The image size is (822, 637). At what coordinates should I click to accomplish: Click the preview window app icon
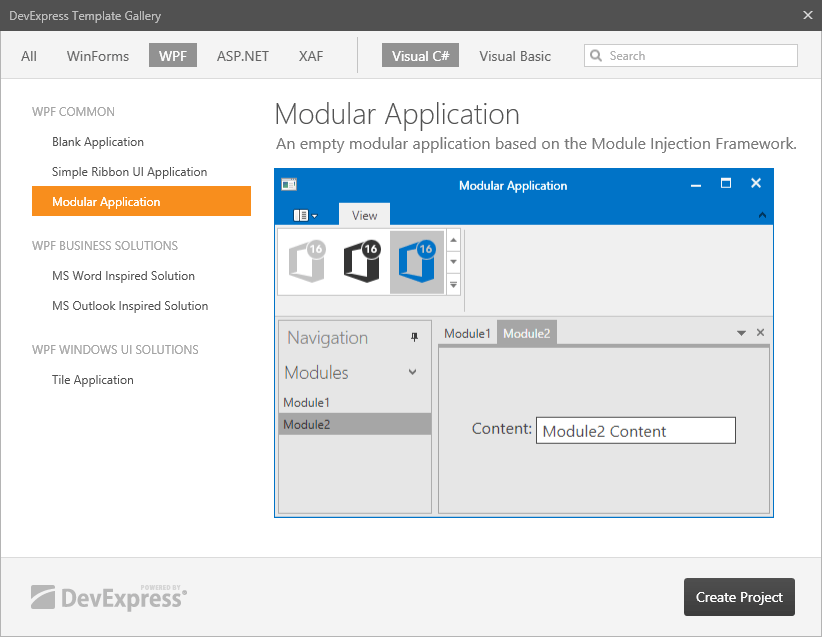point(289,184)
